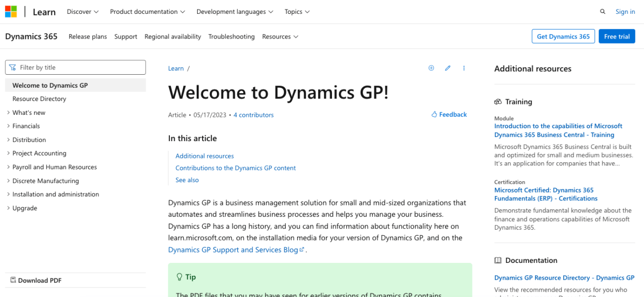Open Resource Directory in sidebar
The width and height of the screenshot is (644, 297).
point(39,99)
